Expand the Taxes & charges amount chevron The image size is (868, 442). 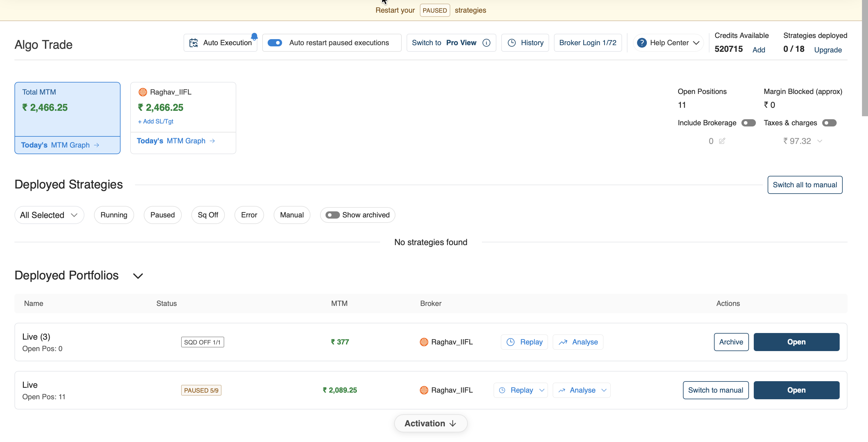pos(820,141)
